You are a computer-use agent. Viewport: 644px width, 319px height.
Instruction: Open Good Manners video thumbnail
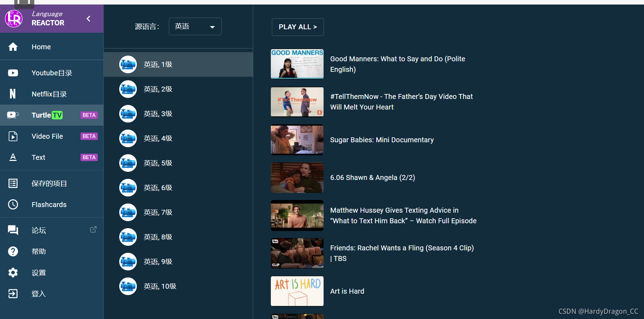click(x=297, y=64)
